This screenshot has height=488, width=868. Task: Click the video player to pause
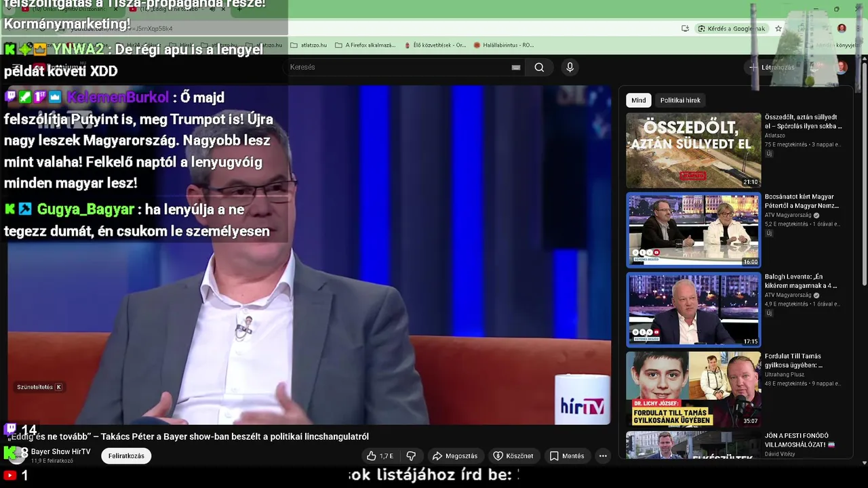point(309,255)
